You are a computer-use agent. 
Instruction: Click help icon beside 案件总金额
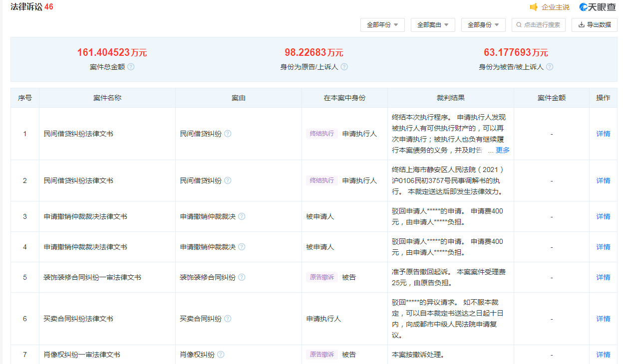pos(131,67)
